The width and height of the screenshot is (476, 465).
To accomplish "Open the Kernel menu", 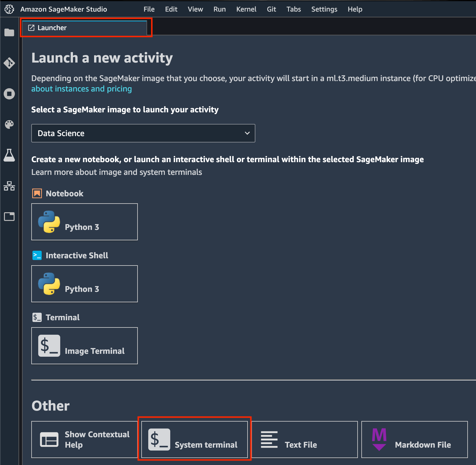I will pos(246,9).
